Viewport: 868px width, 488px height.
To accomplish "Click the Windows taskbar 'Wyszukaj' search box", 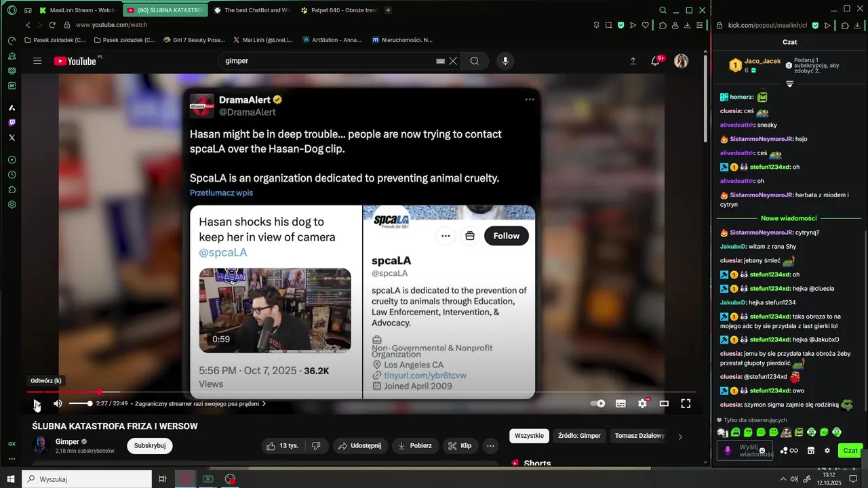I will pos(87,479).
